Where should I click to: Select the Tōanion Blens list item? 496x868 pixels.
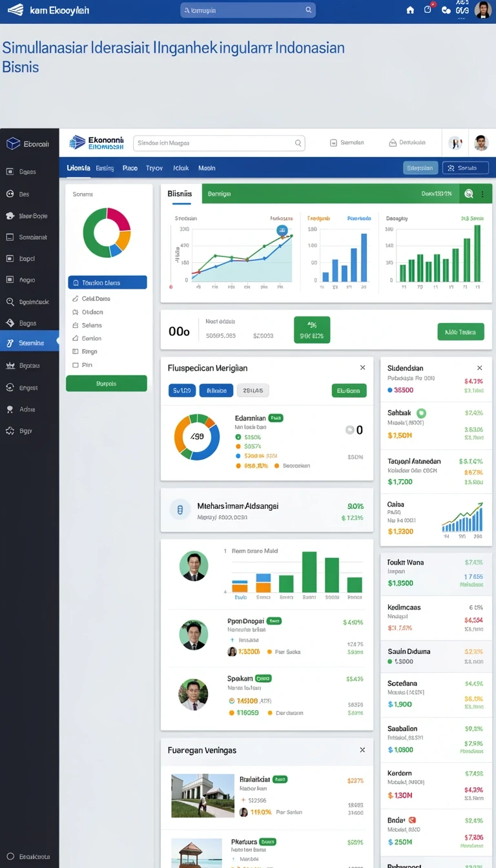(107, 282)
